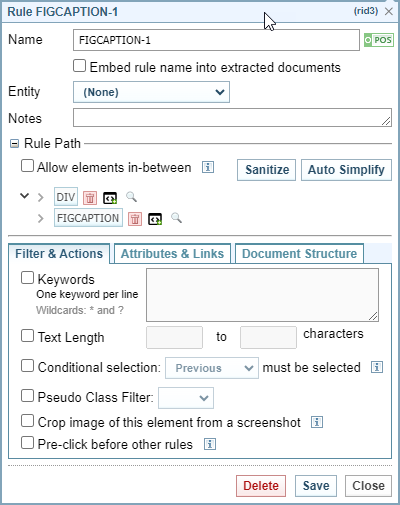400x505 pixels.
Task: Open the Entity dropdown showing (None)
Action: tap(151, 92)
